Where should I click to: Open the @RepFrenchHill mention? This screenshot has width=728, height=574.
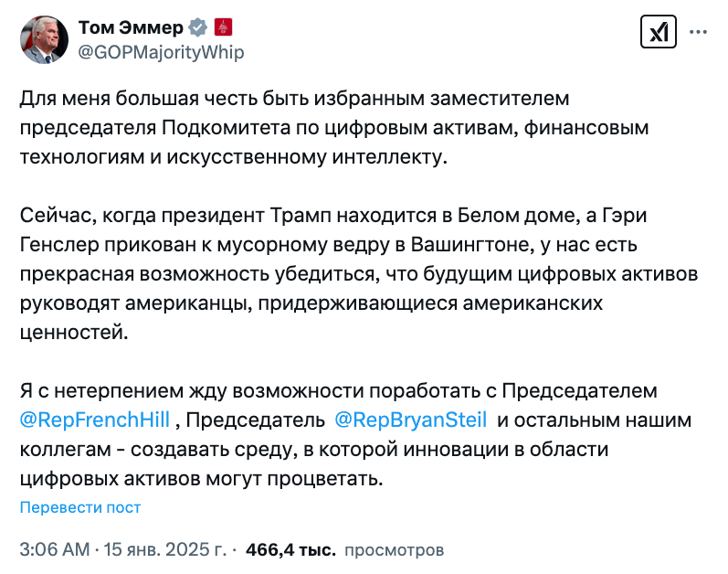(x=93, y=420)
